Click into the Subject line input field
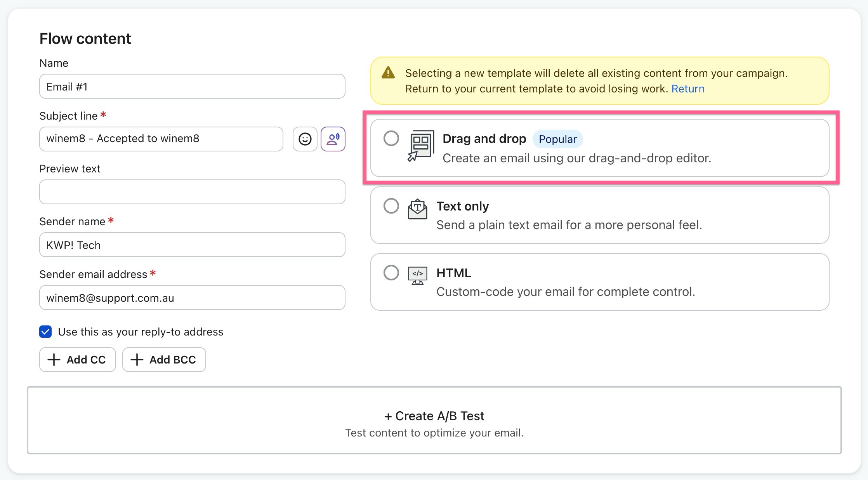The image size is (868, 480). 161,139
